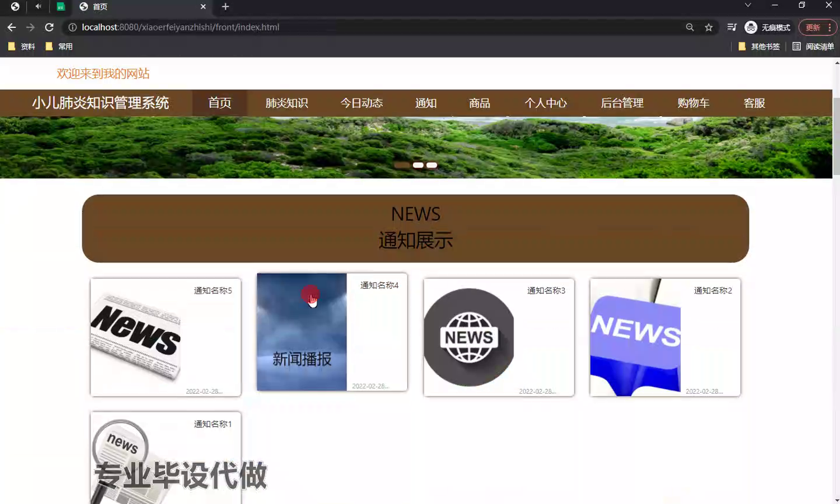Open the 通知 menu item
Screen dimensions: 840x504
pos(426,103)
